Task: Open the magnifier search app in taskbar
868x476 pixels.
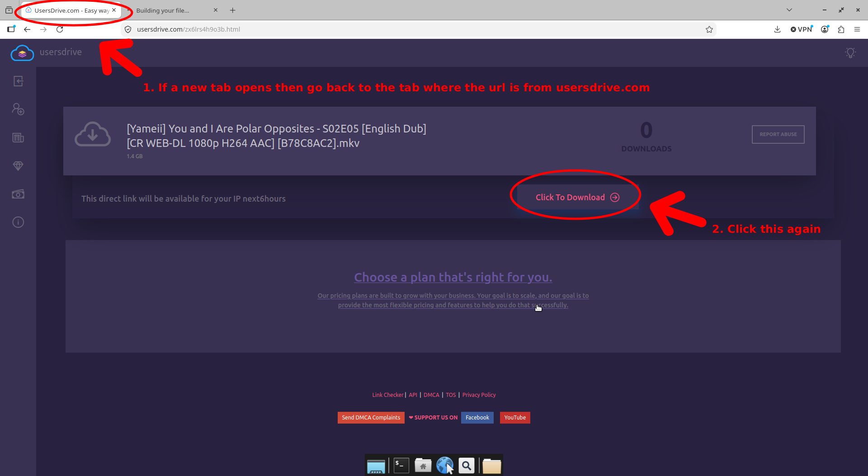Action: 467,465
